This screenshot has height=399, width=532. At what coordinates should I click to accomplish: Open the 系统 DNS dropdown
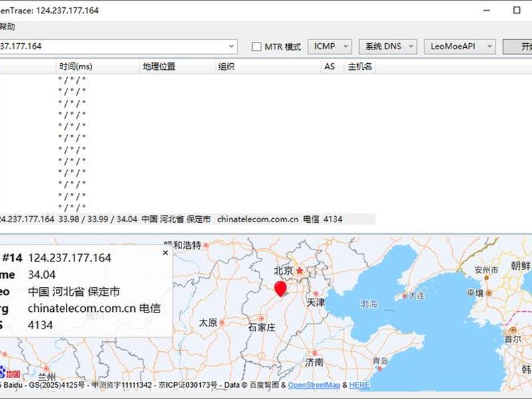(x=388, y=47)
